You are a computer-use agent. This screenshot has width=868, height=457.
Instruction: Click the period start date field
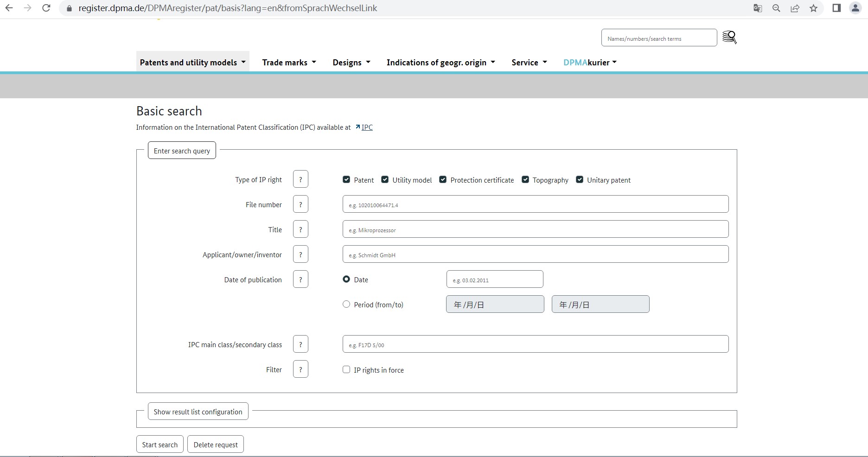tap(495, 304)
